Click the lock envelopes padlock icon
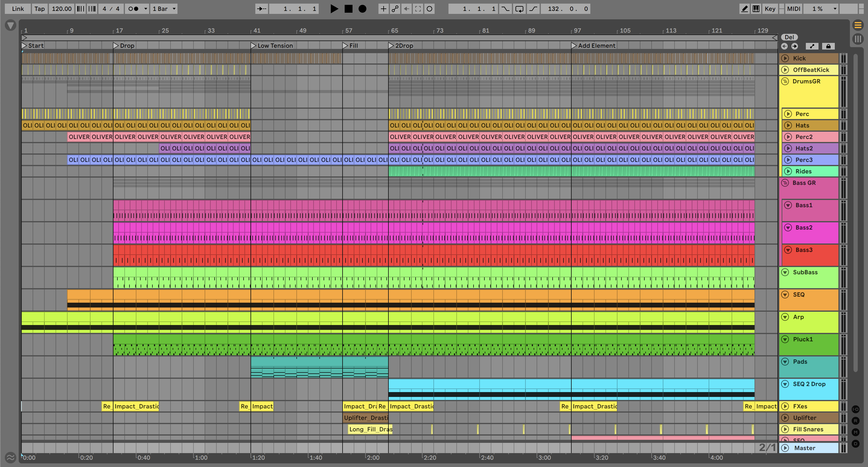Image resolution: width=868 pixels, height=467 pixels. (828, 46)
